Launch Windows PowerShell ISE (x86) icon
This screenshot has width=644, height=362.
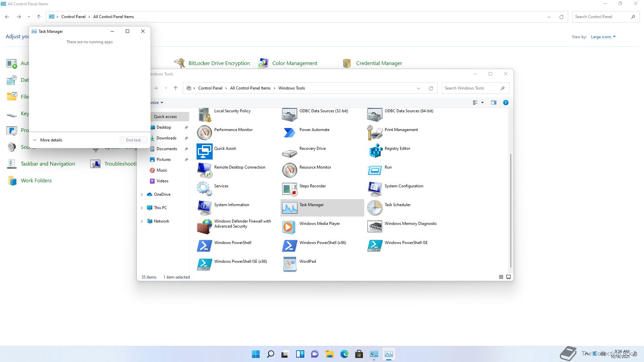tap(205, 264)
